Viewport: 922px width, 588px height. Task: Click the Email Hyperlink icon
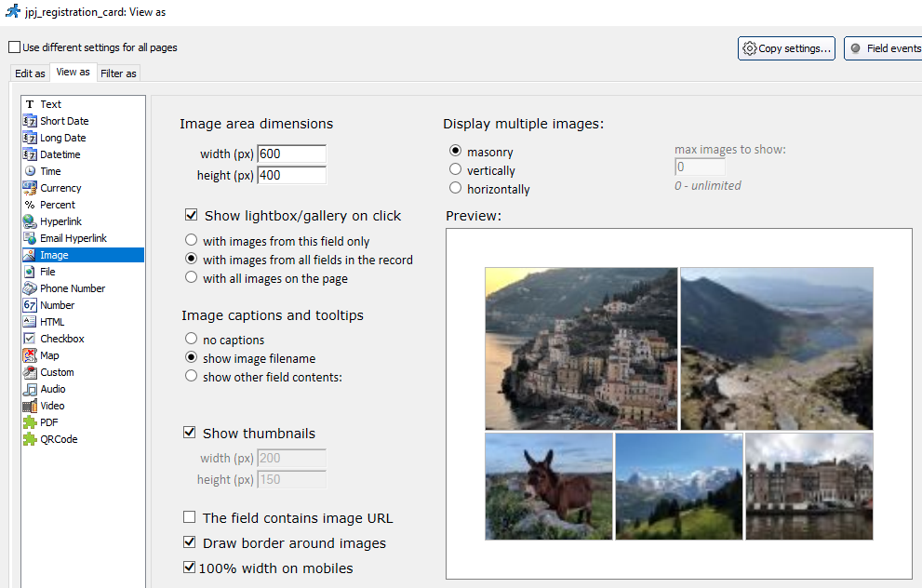(30, 238)
